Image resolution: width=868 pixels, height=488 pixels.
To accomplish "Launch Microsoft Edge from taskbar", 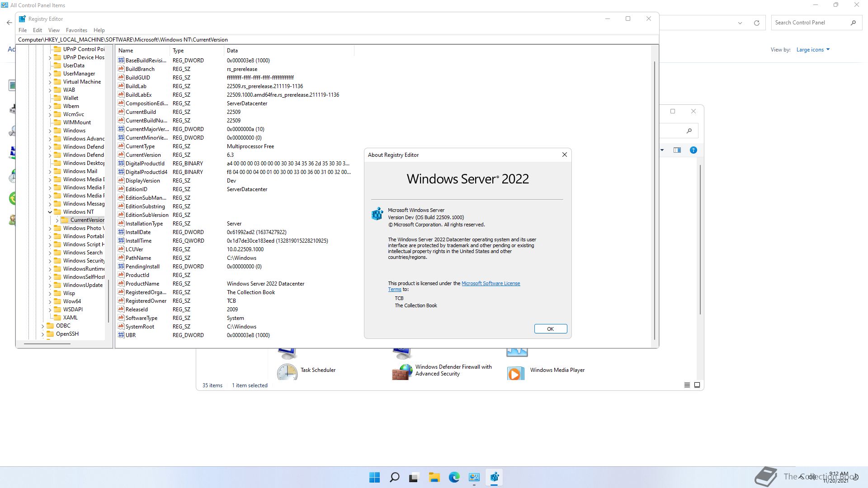I will pyautogui.click(x=454, y=477).
